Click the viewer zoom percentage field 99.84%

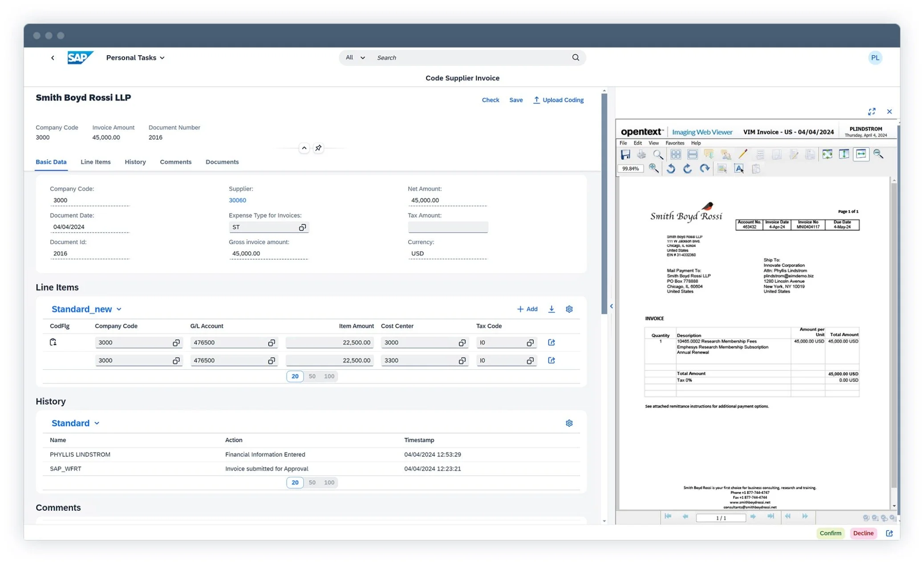630,169
